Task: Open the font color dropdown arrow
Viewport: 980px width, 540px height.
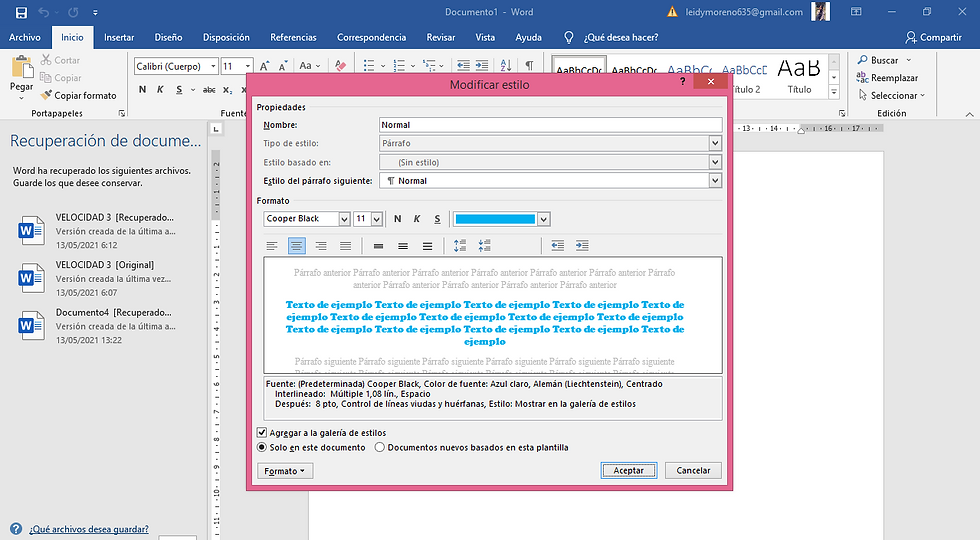Action: 543,219
